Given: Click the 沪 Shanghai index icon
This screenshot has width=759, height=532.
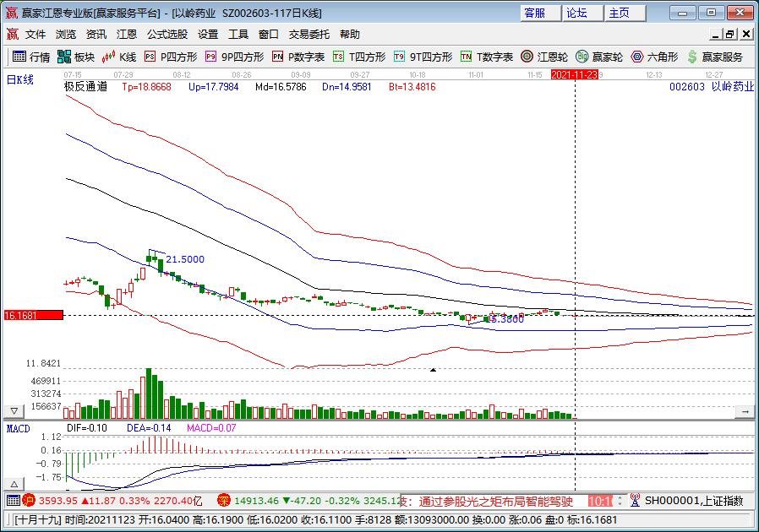Looking at the screenshot, I should pyautogui.click(x=29, y=501).
